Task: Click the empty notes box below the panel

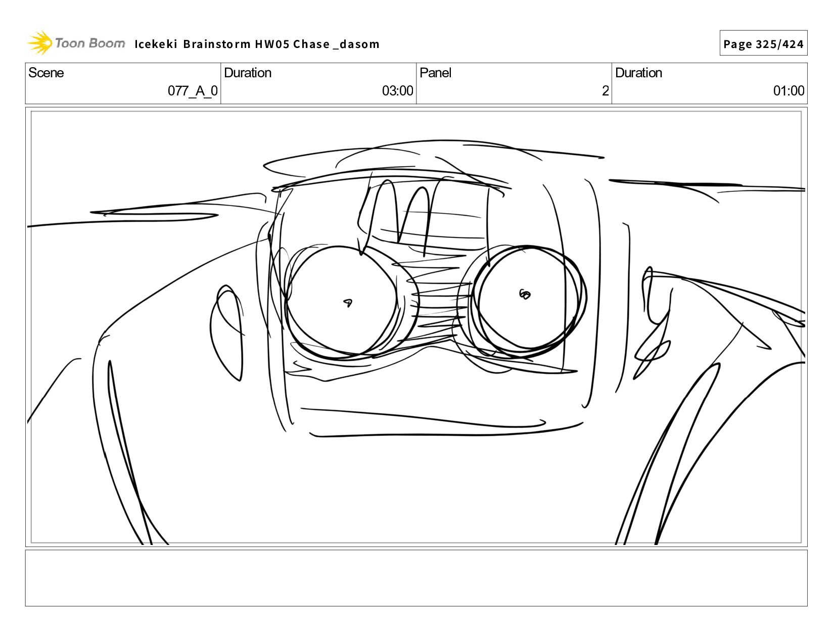Action: (416, 578)
